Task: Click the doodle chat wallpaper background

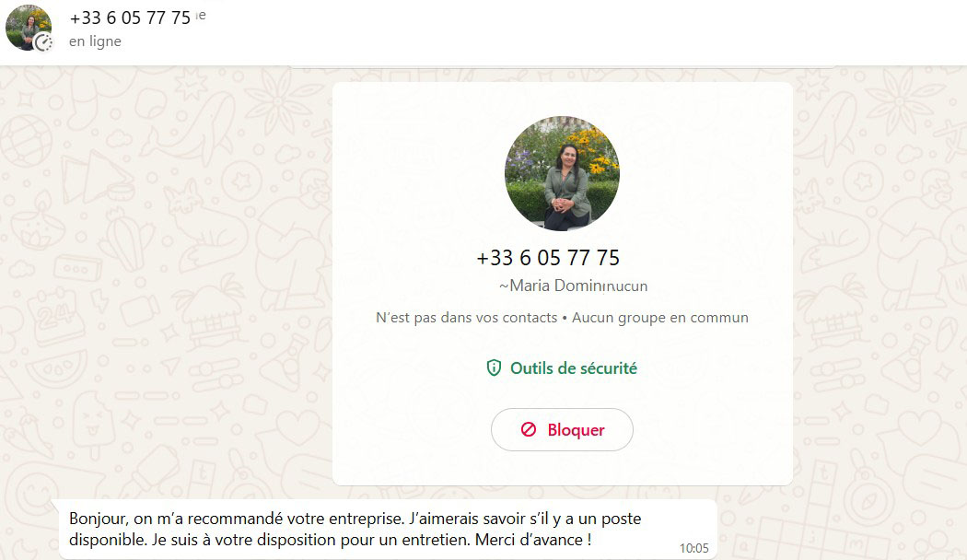Action: 167,277
